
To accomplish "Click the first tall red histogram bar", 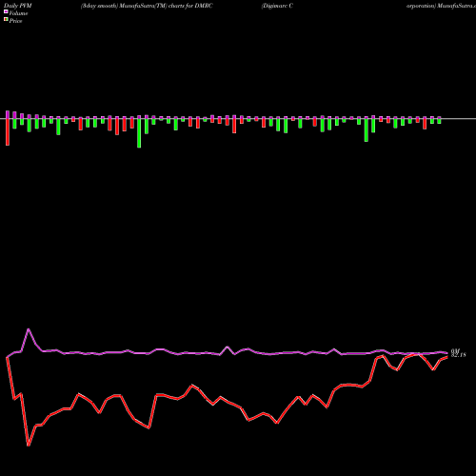I will [8, 132].
